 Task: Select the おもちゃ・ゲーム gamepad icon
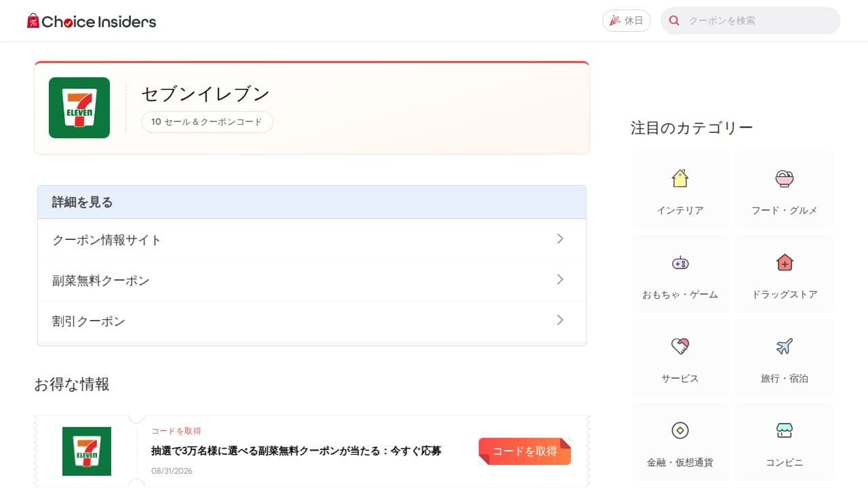click(x=679, y=262)
